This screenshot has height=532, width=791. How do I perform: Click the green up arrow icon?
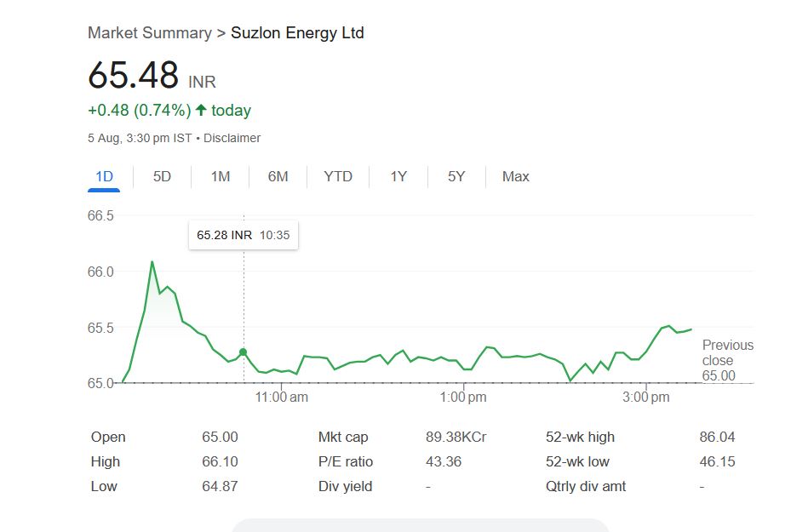[201, 110]
